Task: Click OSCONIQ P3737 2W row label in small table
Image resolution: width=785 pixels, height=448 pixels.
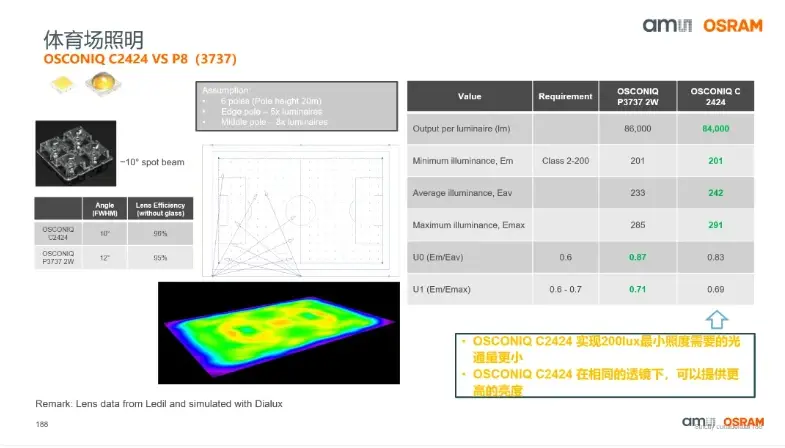Action: [58, 257]
